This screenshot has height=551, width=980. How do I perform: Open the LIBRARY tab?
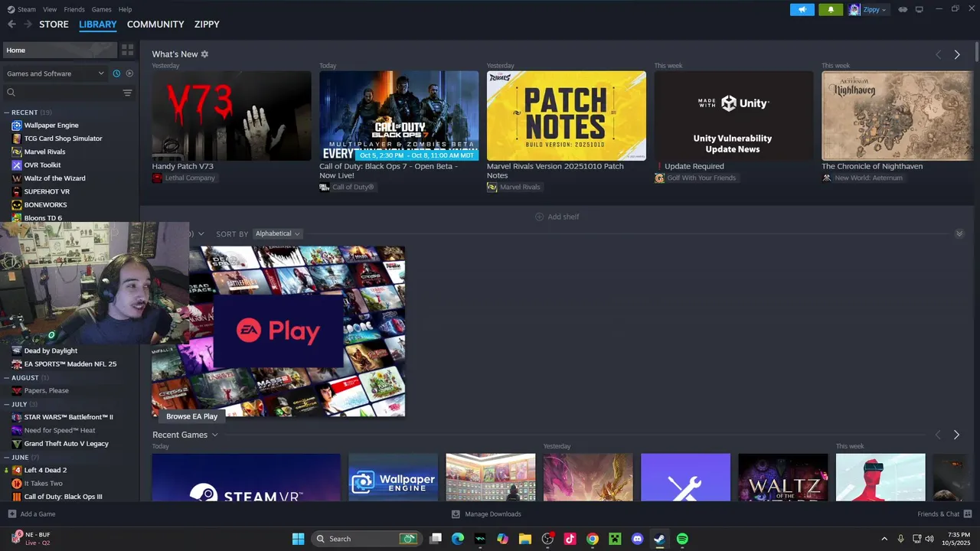click(98, 24)
